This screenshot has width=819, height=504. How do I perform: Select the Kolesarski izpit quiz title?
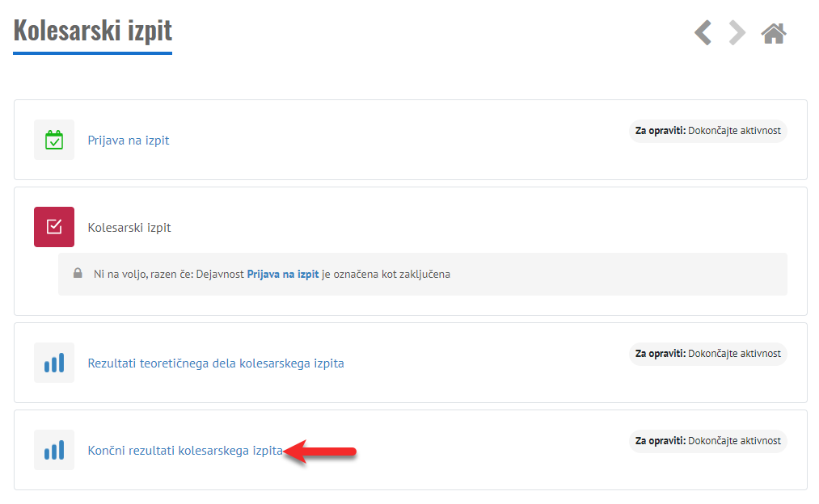click(x=129, y=228)
